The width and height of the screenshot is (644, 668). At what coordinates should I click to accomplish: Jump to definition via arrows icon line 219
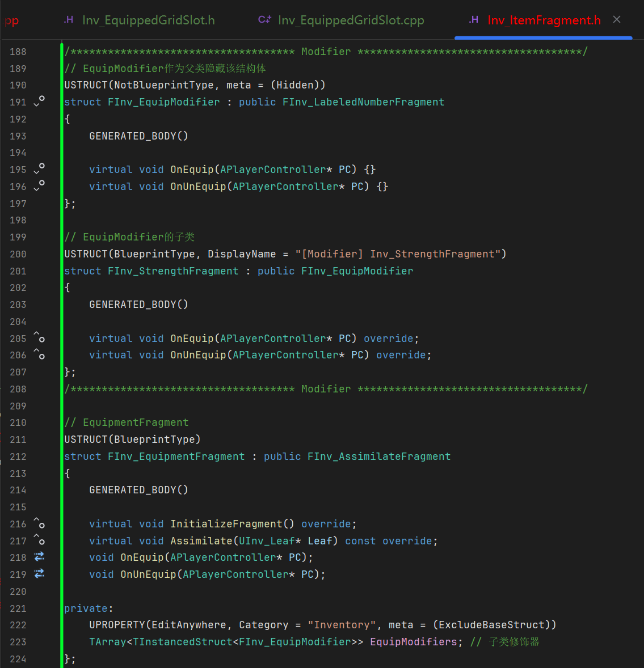pos(39,574)
